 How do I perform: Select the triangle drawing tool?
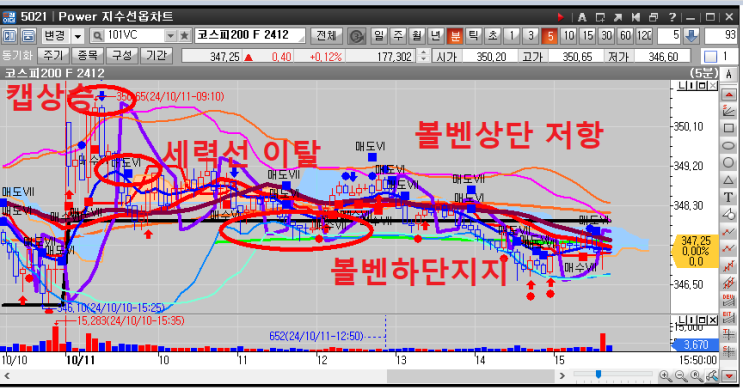pyautogui.click(x=728, y=180)
